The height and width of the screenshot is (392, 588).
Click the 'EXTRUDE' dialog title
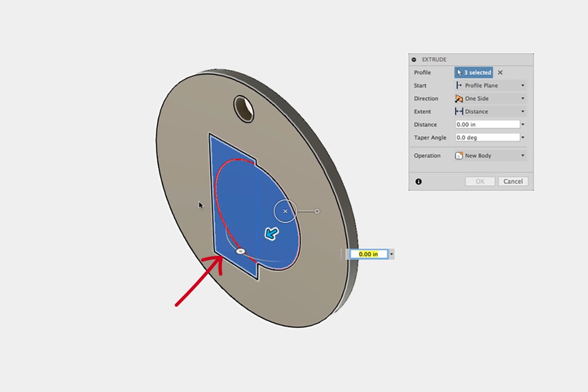(434, 59)
